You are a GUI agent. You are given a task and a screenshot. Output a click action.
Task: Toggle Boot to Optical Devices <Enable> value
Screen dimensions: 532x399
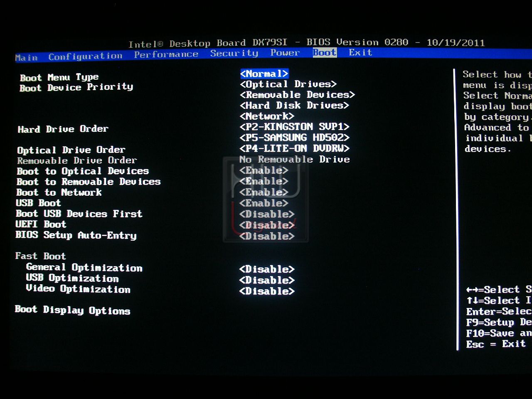click(264, 170)
